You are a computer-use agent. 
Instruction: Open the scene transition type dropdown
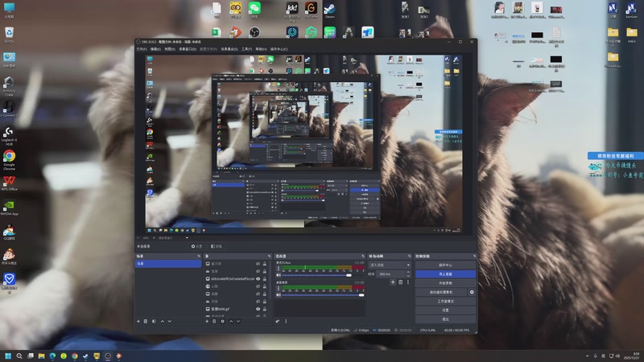[390, 265]
